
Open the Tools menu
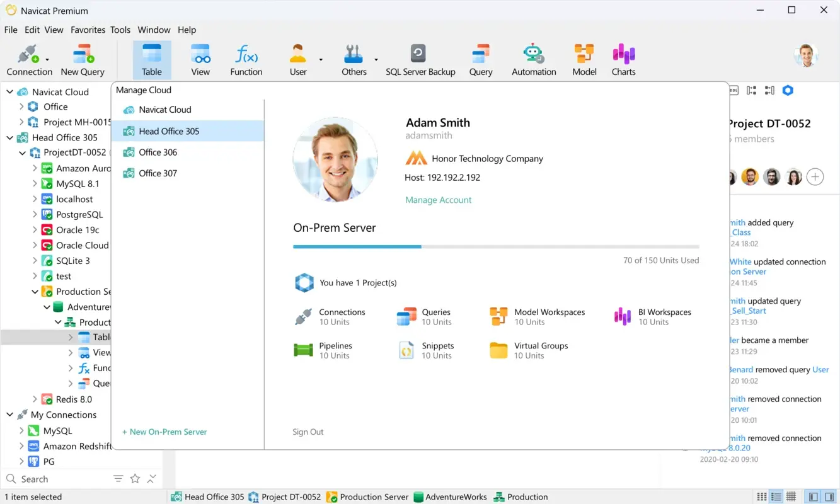(120, 30)
